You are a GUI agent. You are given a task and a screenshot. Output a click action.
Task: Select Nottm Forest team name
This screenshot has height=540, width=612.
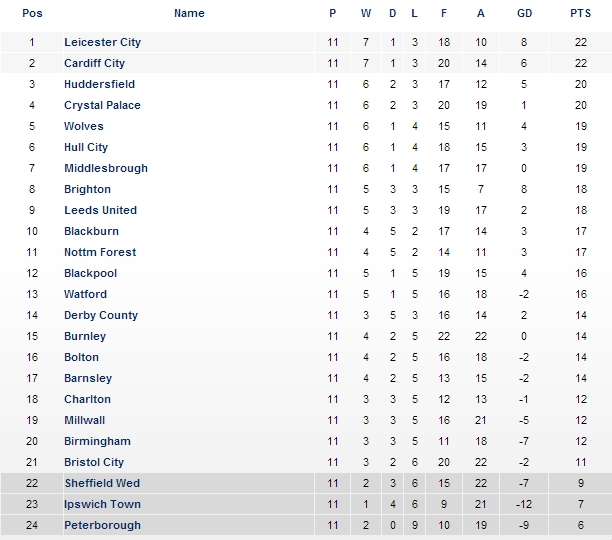coord(100,252)
